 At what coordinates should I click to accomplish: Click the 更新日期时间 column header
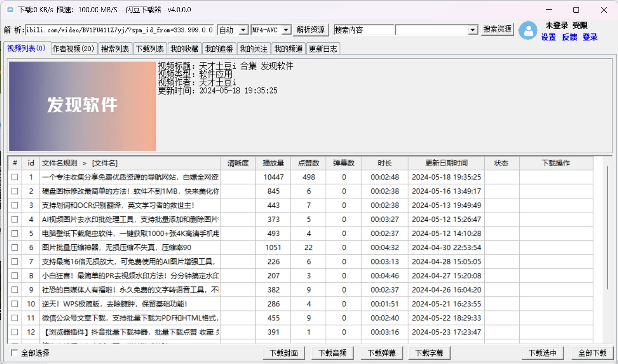446,163
